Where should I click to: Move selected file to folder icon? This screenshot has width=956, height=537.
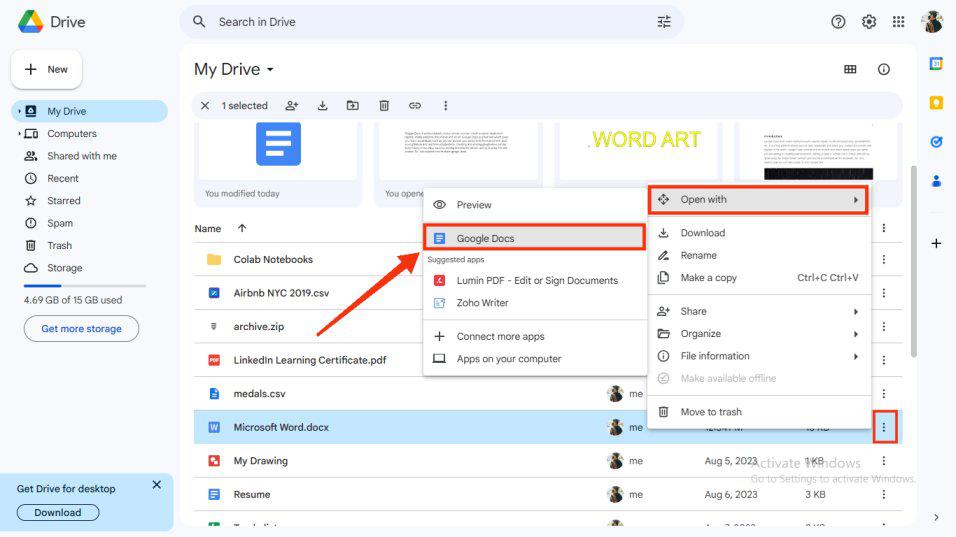point(352,105)
